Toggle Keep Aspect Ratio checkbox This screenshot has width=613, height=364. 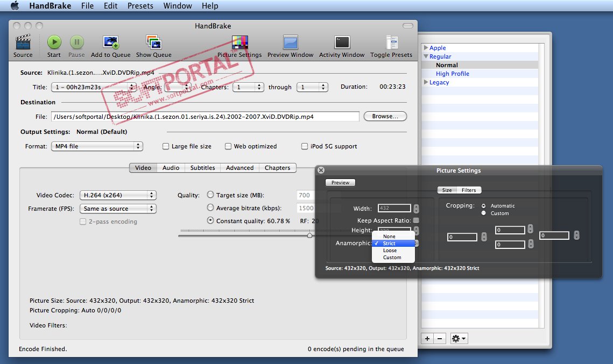tap(416, 220)
